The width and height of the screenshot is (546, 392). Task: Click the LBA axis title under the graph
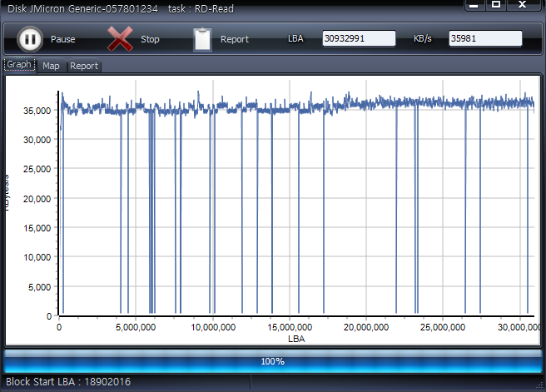pyautogui.click(x=296, y=339)
